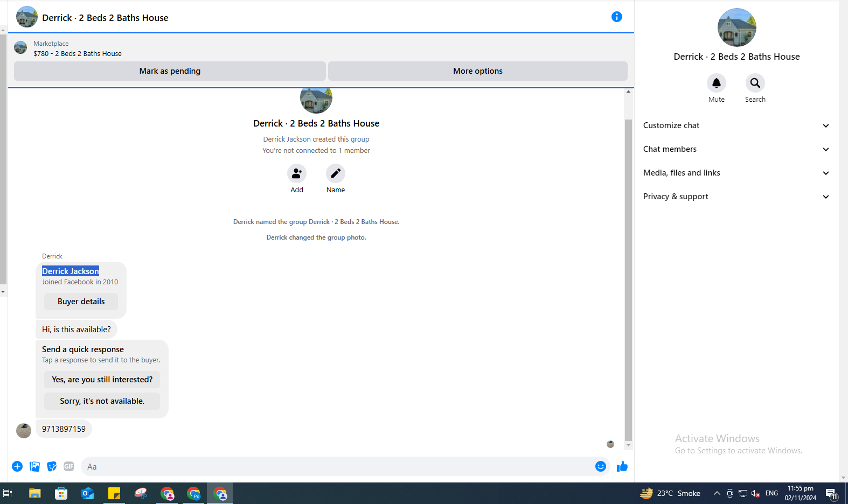The image size is (848, 504).
Task: Click the muted volume tray icon
Action: pos(756,493)
